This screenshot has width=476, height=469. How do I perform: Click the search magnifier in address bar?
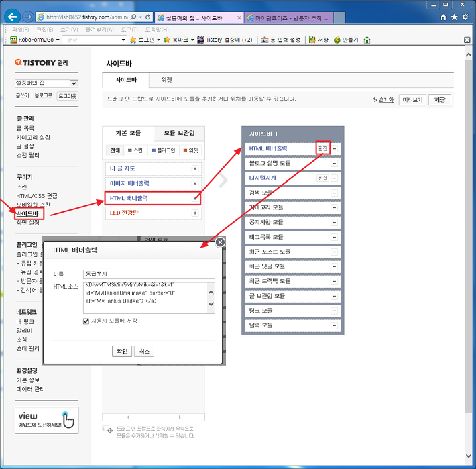click(x=133, y=17)
